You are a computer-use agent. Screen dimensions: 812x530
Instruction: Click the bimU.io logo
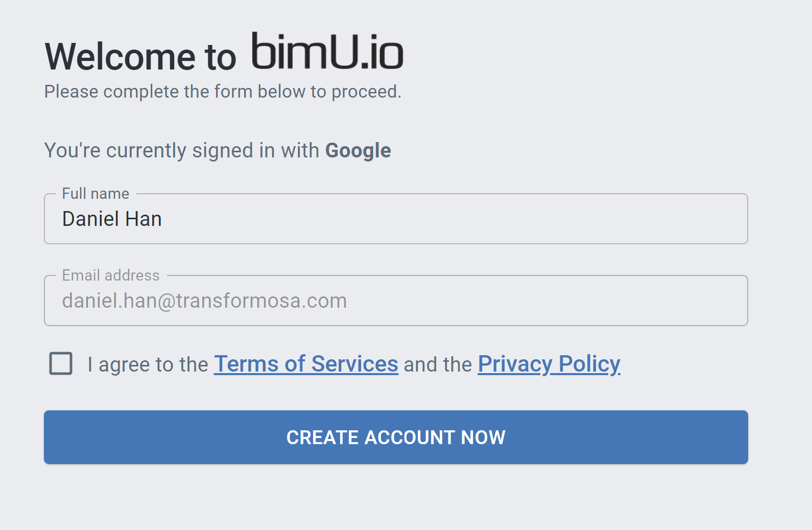coord(327,51)
